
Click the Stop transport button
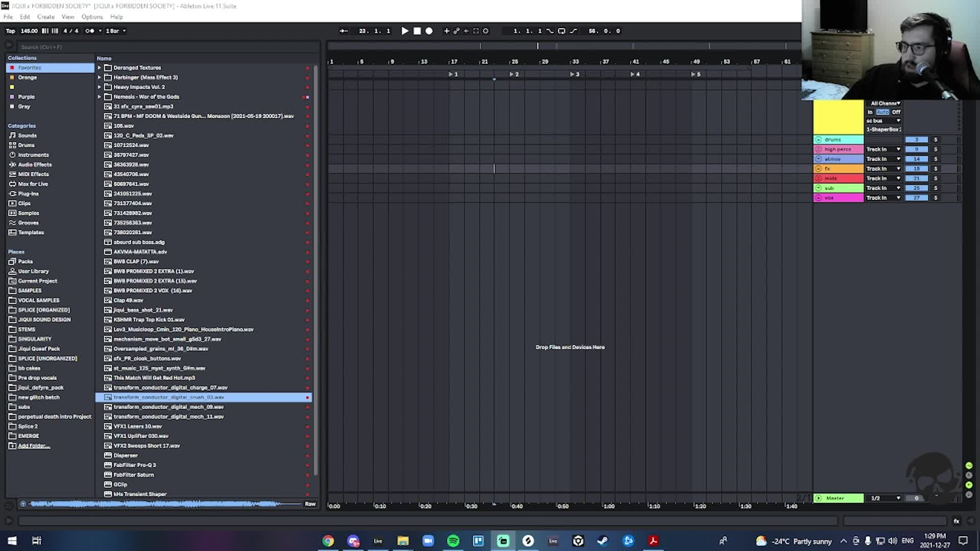click(417, 31)
